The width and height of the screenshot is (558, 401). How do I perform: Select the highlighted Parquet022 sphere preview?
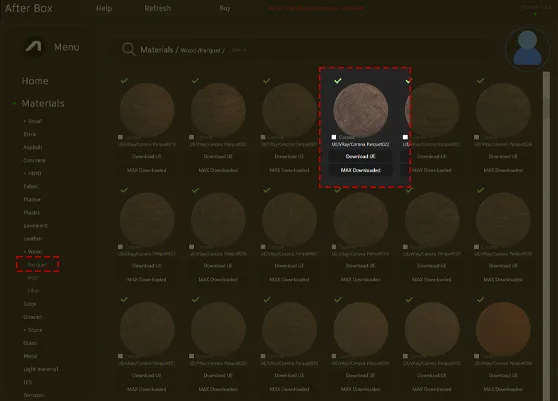[360, 110]
